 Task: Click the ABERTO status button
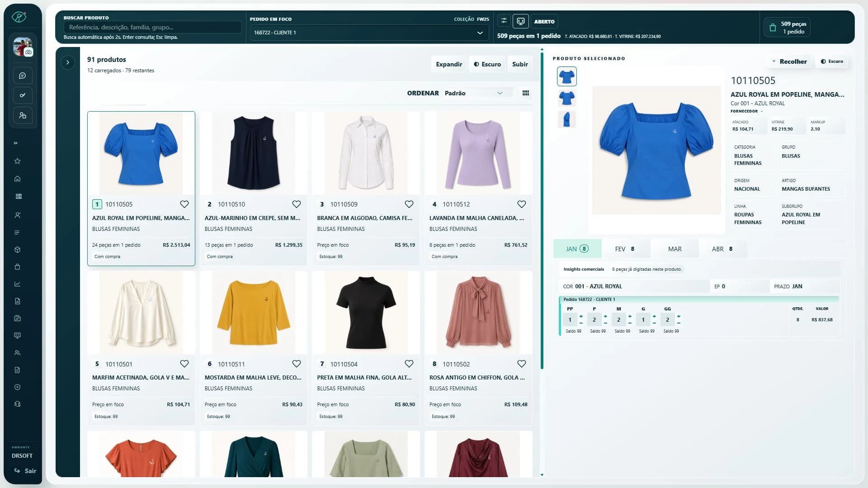(544, 21)
